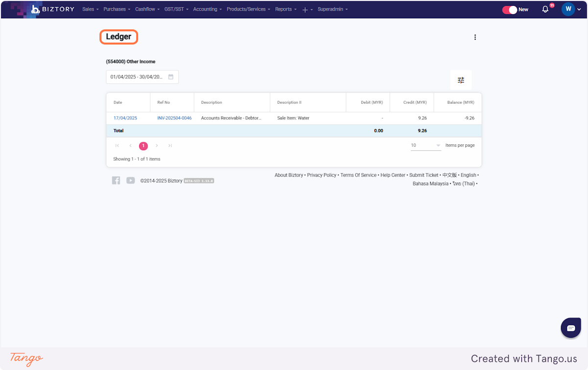Click the version badge in footer
The width and height of the screenshot is (588, 370).
click(199, 181)
